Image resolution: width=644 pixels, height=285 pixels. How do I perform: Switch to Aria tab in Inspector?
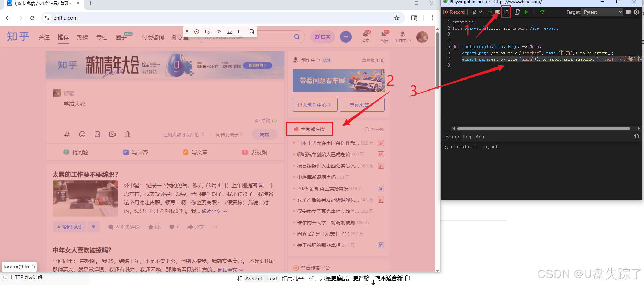coord(480,137)
